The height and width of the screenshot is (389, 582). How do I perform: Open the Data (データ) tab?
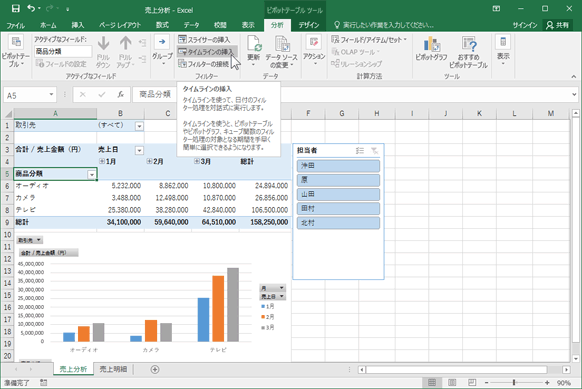point(191,25)
